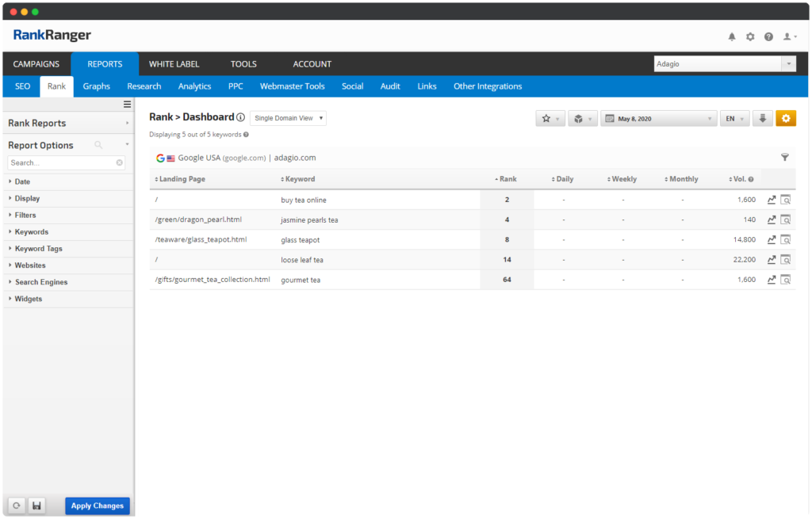Click the Apply Changes button
Image resolution: width=812 pixels, height=519 pixels.
tap(98, 506)
